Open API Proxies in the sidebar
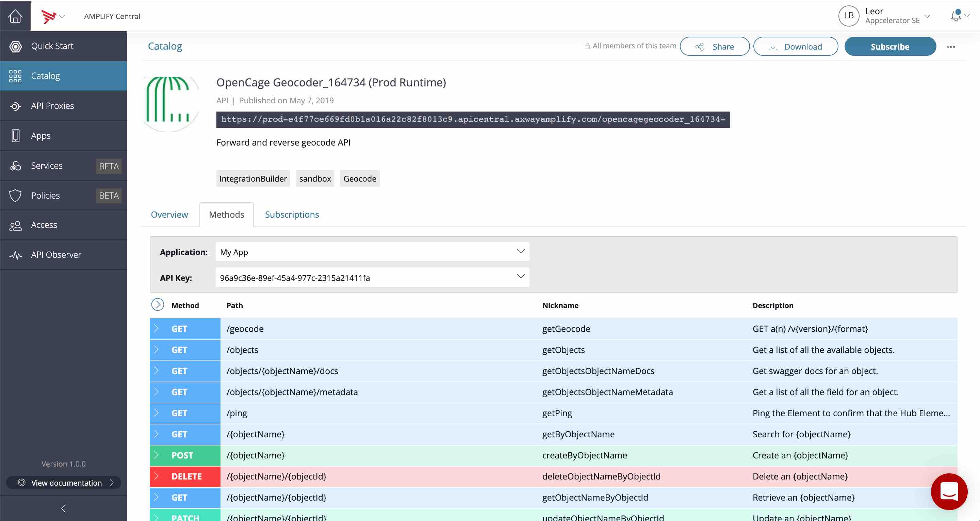The width and height of the screenshot is (980, 521). coord(64,106)
